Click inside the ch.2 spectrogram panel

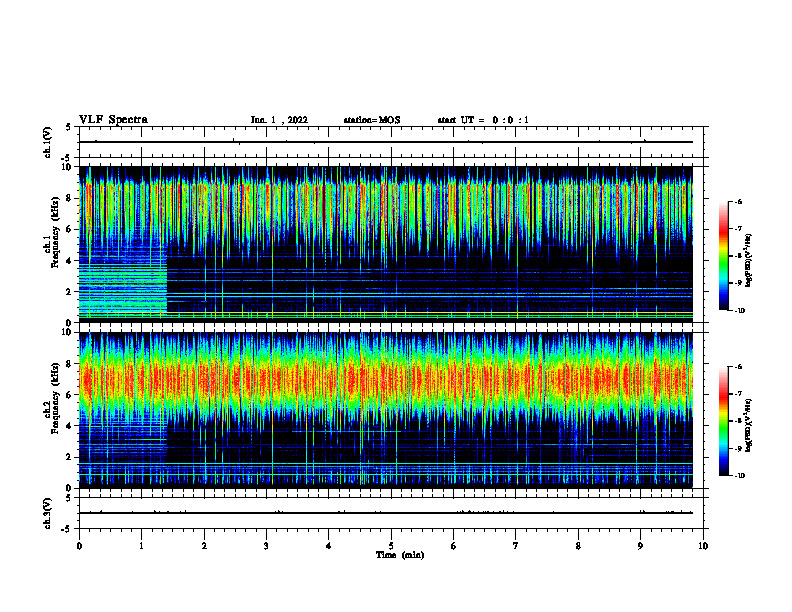[x=385, y=410]
